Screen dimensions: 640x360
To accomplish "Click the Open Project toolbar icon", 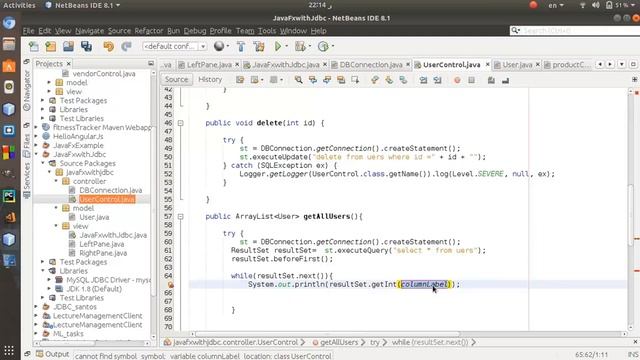I will tap(68, 46).
